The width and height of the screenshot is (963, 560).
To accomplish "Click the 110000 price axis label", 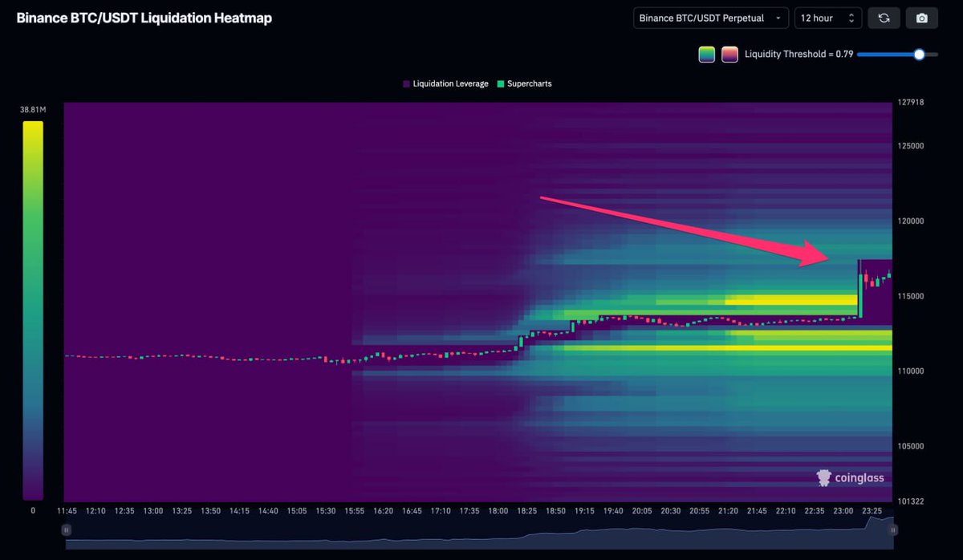I will pyautogui.click(x=910, y=371).
